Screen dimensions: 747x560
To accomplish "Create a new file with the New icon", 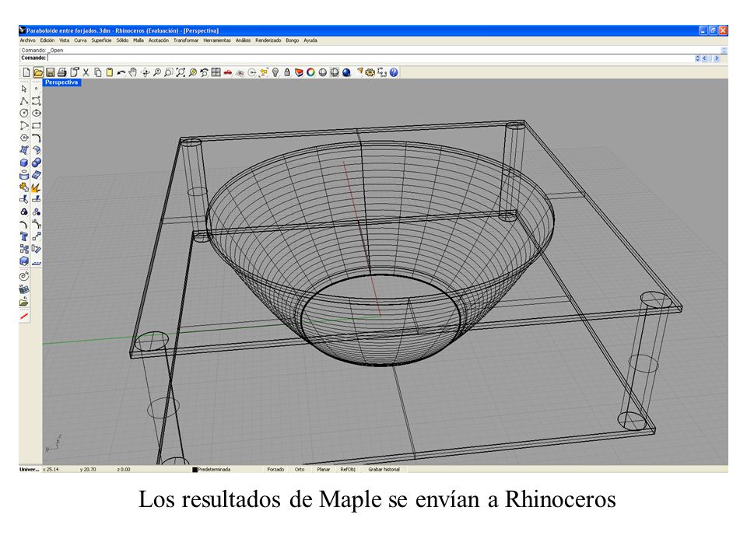I will pos(26,72).
